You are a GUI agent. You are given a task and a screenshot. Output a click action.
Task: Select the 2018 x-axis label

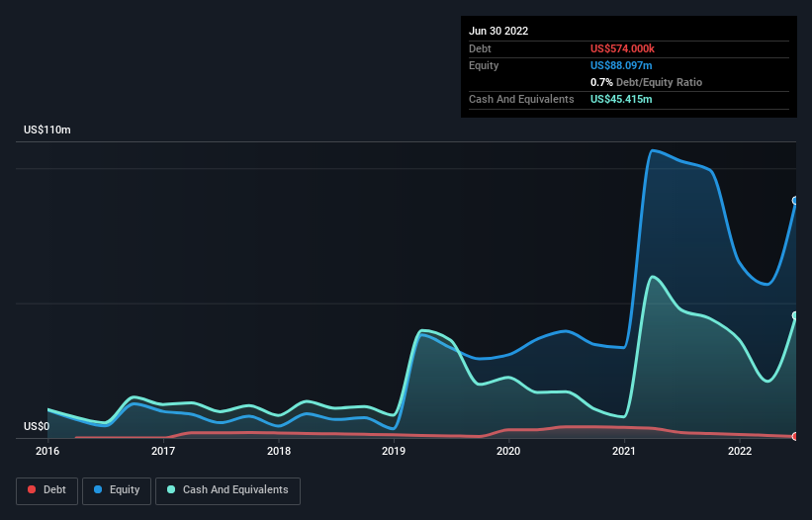click(x=279, y=451)
